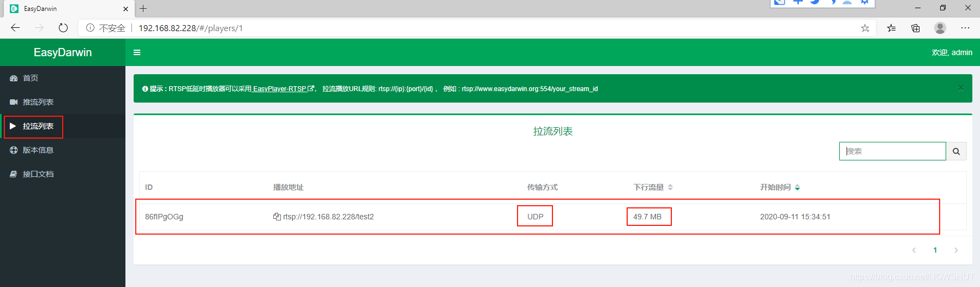Image resolution: width=980 pixels, height=287 pixels.
Task: Open 首页 in sidebar
Action: click(x=31, y=78)
